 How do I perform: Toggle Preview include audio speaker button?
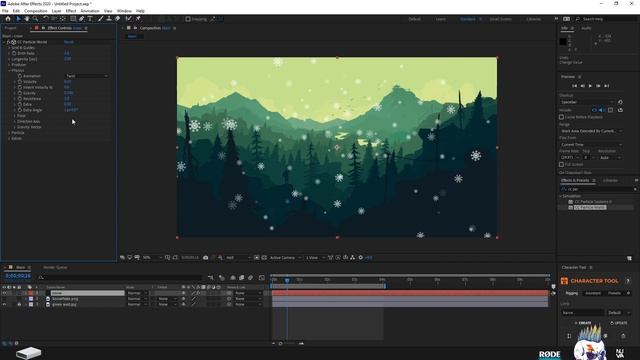pyautogui.click(x=602, y=110)
